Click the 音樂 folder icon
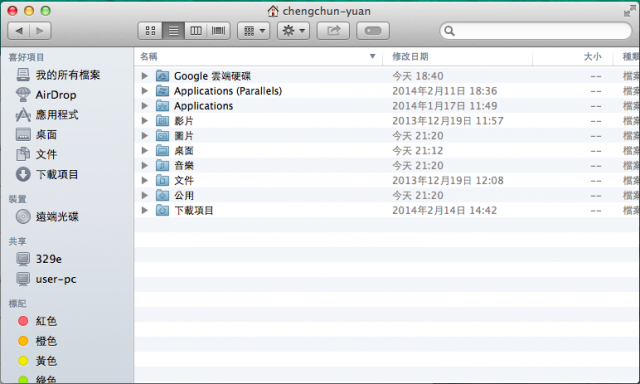Viewport: 640px width, 384px height. coord(162,165)
